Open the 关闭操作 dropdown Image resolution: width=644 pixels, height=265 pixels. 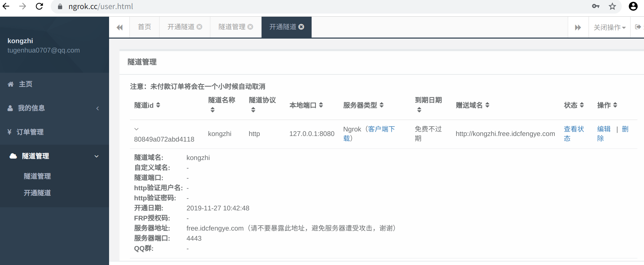pos(610,27)
